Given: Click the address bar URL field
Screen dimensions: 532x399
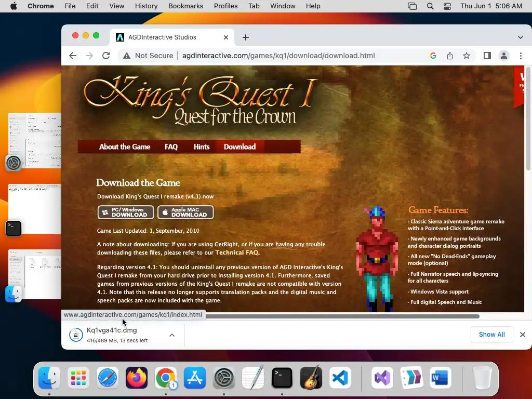Looking at the screenshot, I should pyautogui.click(x=278, y=56).
